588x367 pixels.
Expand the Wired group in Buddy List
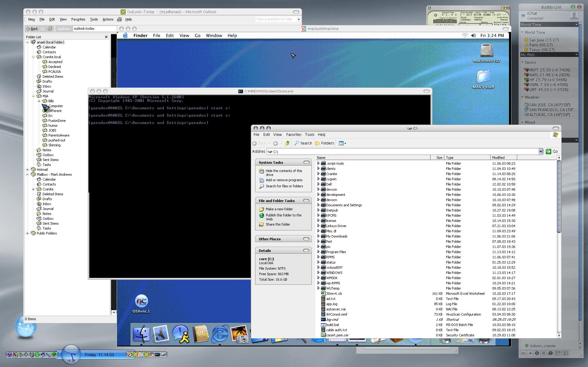tap(523, 122)
